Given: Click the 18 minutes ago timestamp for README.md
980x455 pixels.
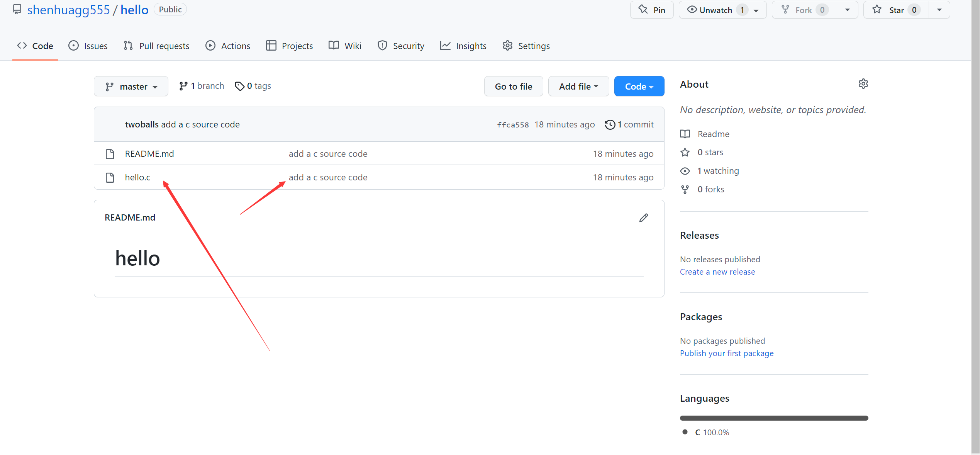Looking at the screenshot, I should [x=623, y=154].
